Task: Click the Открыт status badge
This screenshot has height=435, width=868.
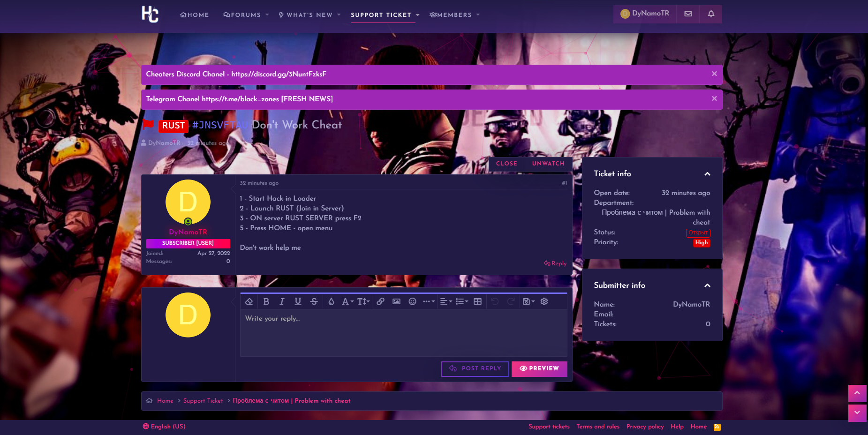Action: (698, 233)
